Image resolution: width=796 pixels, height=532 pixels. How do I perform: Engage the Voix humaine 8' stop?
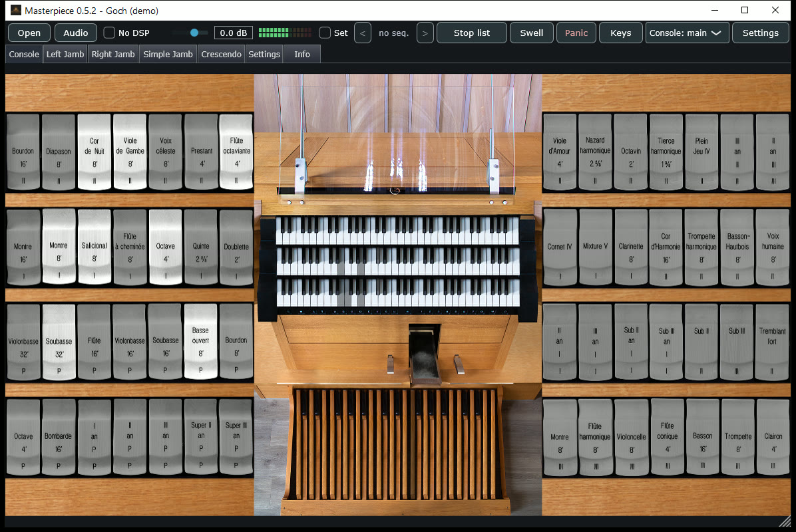(x=773, y=247)
